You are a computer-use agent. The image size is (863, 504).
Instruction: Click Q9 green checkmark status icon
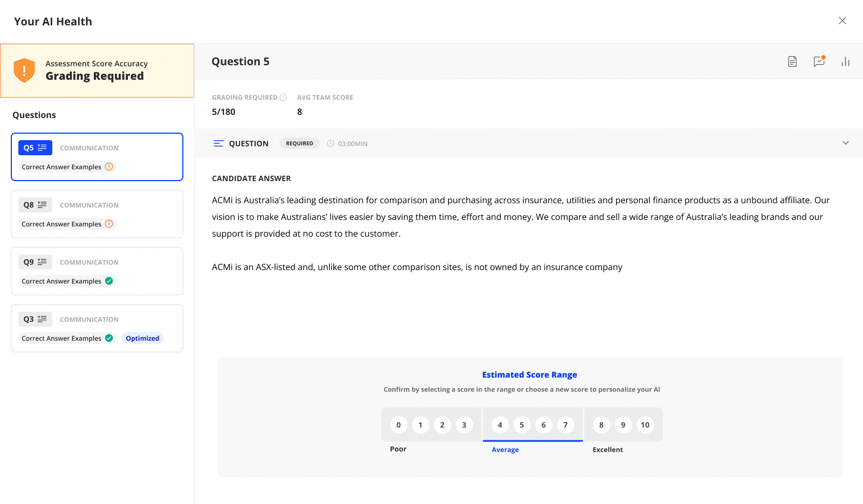[x=109, y=281]
